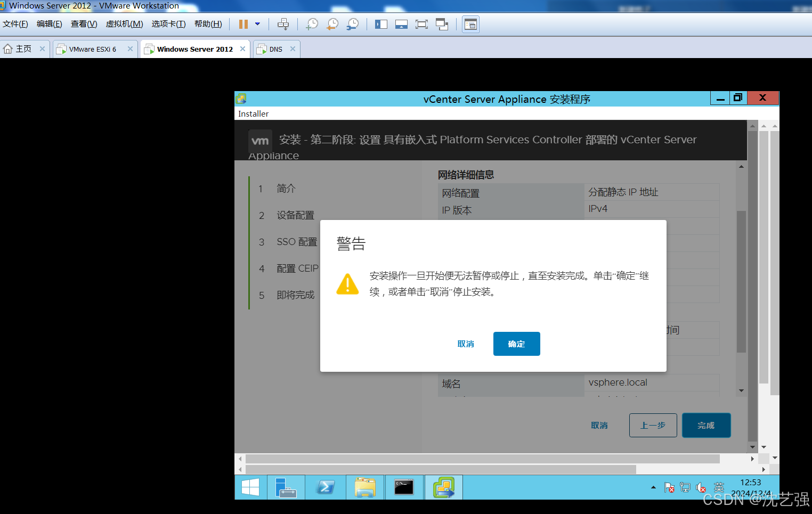
Task: Close the DNS tab
Action: point(293,48)
